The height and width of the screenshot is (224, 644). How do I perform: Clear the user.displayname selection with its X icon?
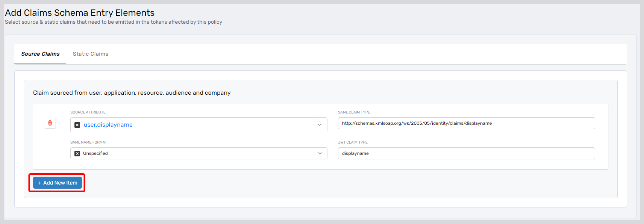tap(77, 125)
